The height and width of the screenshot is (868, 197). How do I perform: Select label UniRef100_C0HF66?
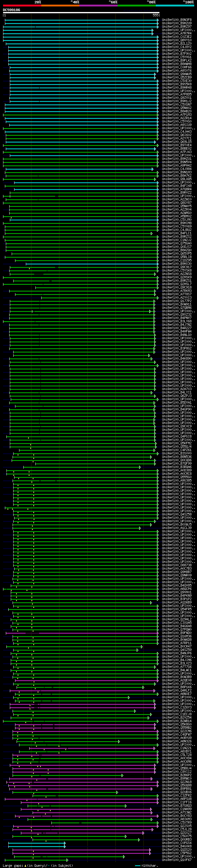(x=177, y=67)
